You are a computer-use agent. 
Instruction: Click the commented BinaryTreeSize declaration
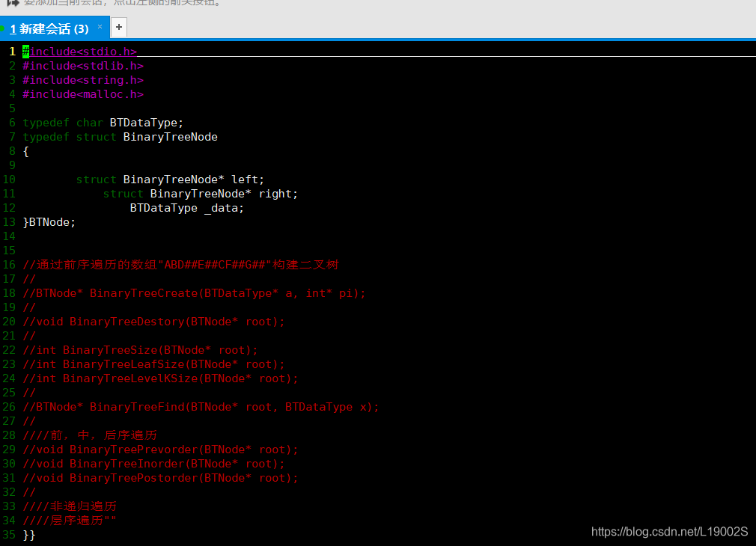tap(140, 350)
